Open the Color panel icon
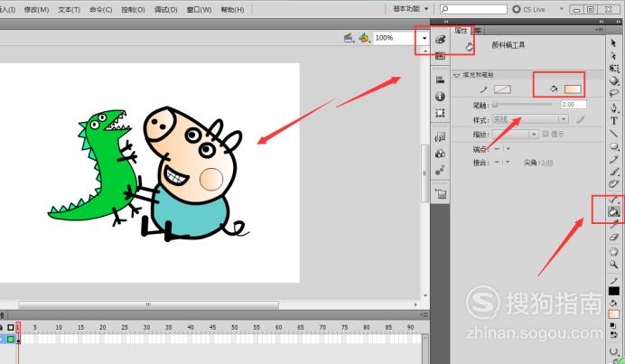The image size is (625, 364). (440, 39)
